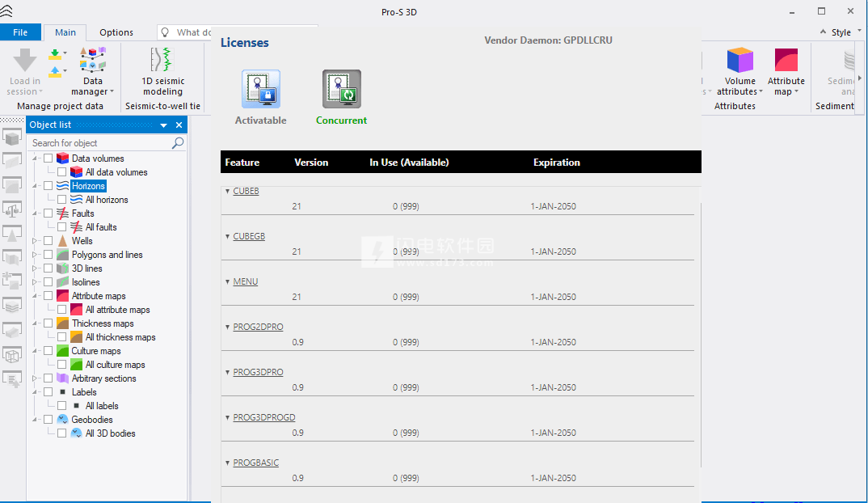Click the folded section sidebar icon
The width and height of the screenshot is (868, 503).
(x=12, y=258)
